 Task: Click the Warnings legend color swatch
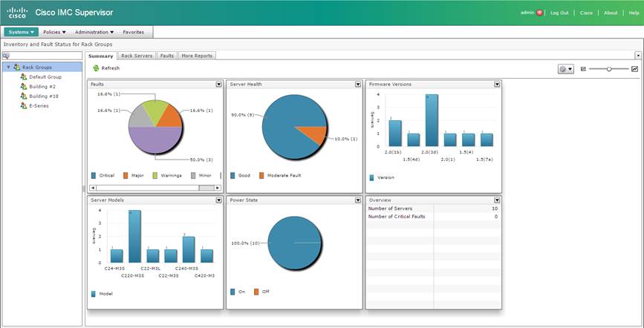tap(155, 176)
